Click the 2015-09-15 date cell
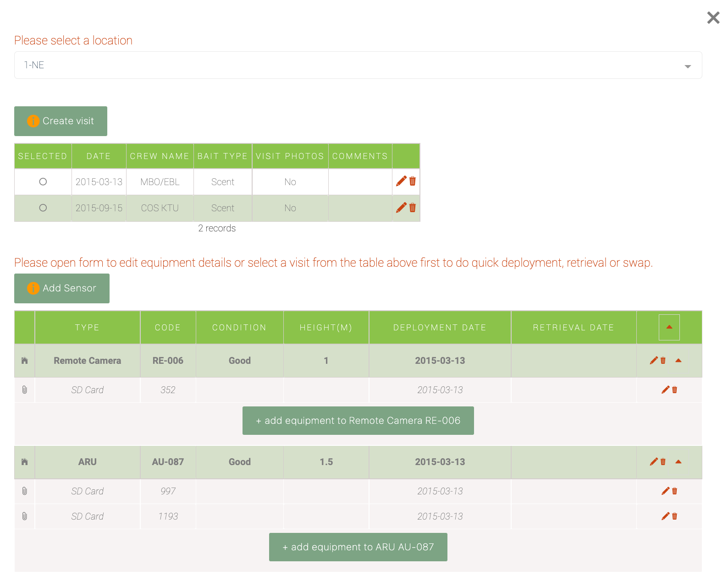 pyautogui.click(x=99, y=208)
